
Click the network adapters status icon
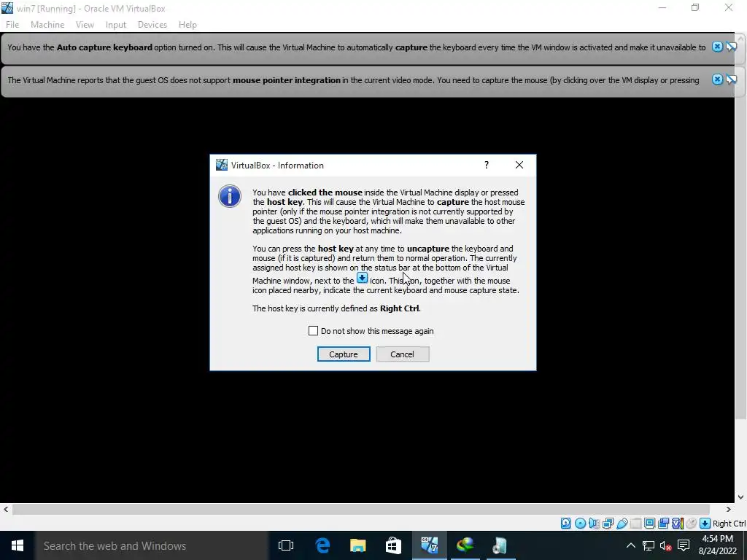pyautogui.click(x=608, y=524)
